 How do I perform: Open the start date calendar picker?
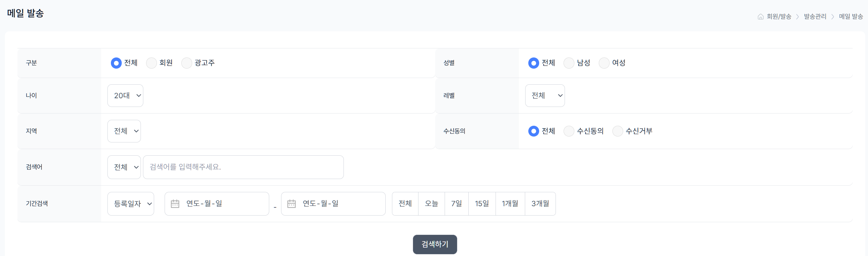175,204
